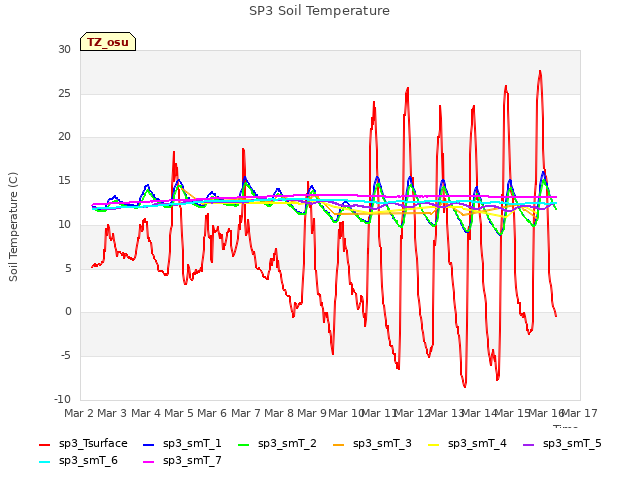Click the Mar 5 x-axis tick label
Screen dimensions: 640x480
(179, 413)
